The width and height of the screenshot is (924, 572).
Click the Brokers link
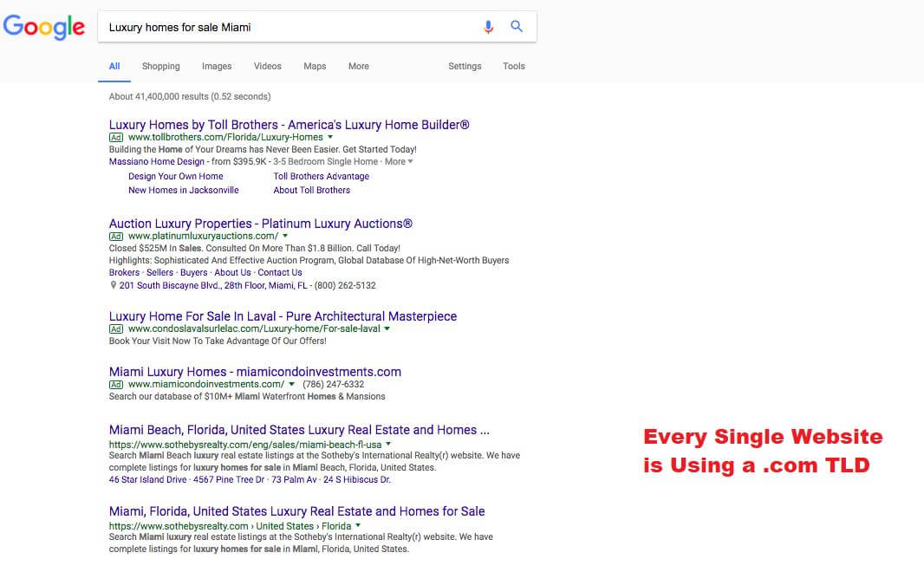point(124,273)
